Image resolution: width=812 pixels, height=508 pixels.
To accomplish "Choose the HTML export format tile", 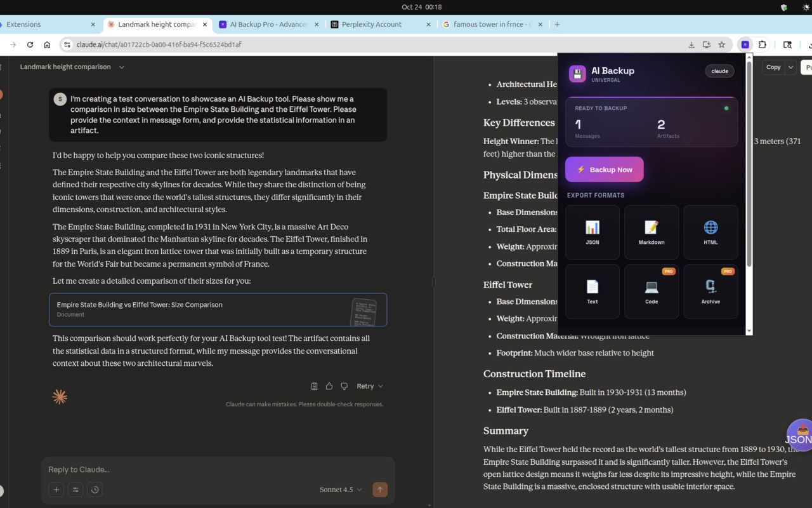I will [x=710, y=232].
